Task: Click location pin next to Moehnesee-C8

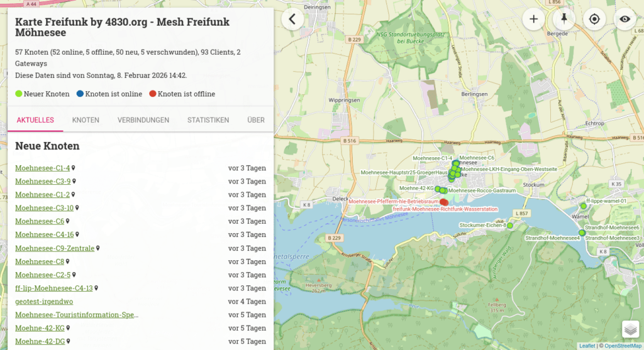Action: (x=68, y=261)
